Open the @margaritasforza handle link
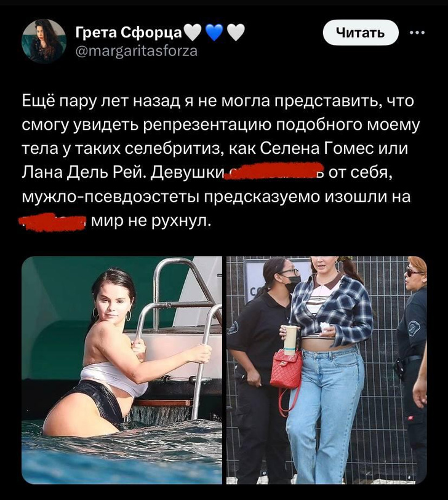448x500 pixels. pyautogui.click(x=137, y=50)
